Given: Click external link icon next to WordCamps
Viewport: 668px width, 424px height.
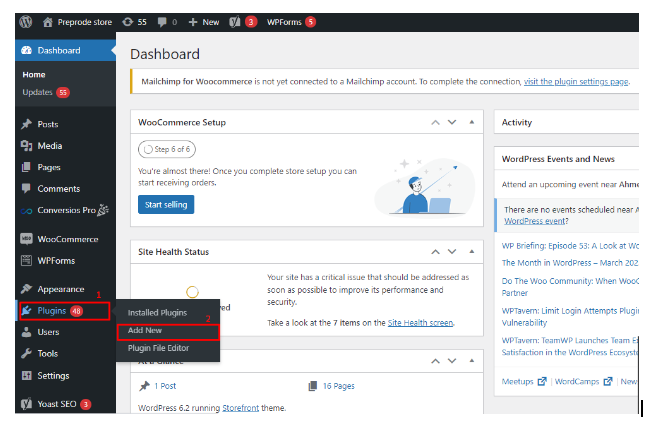Looking at the screenshot, I should 608,381.
